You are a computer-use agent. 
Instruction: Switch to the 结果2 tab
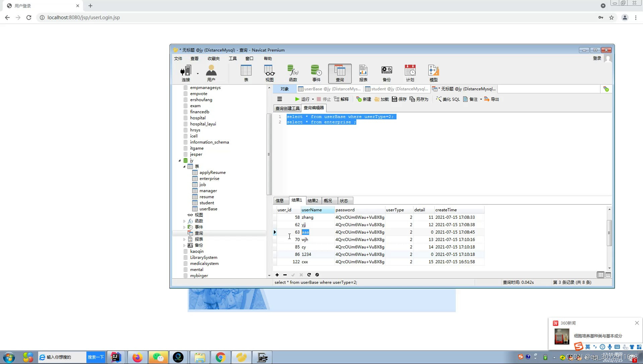pos(313,201)
